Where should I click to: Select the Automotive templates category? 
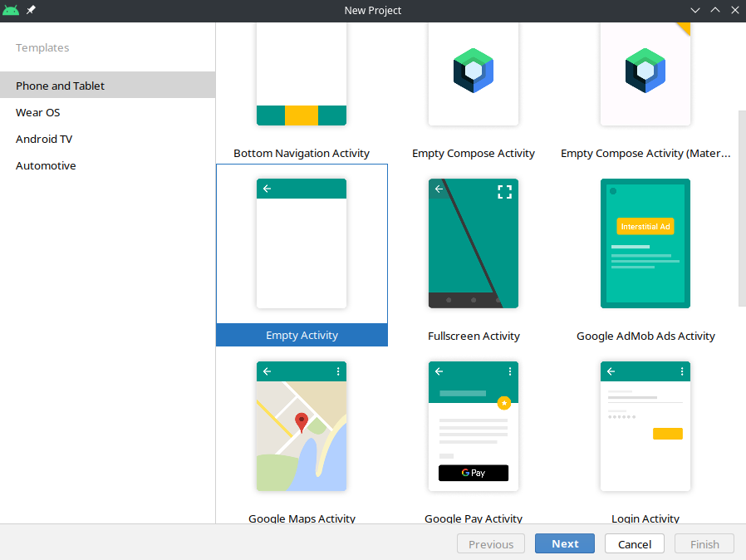coord(46,165)
